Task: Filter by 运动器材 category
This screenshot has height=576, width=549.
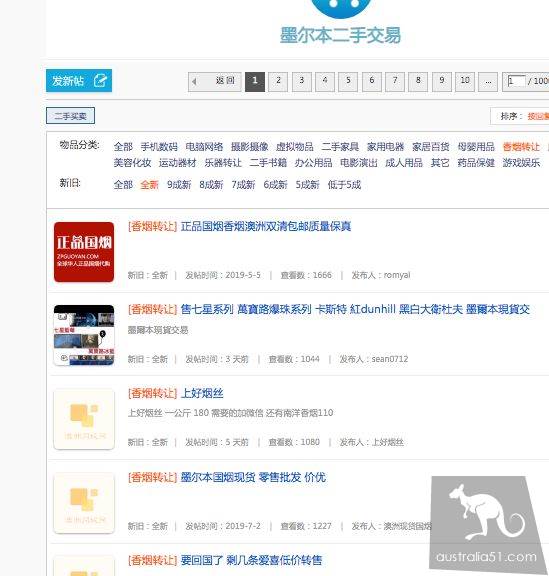Action: click(177, 163)
